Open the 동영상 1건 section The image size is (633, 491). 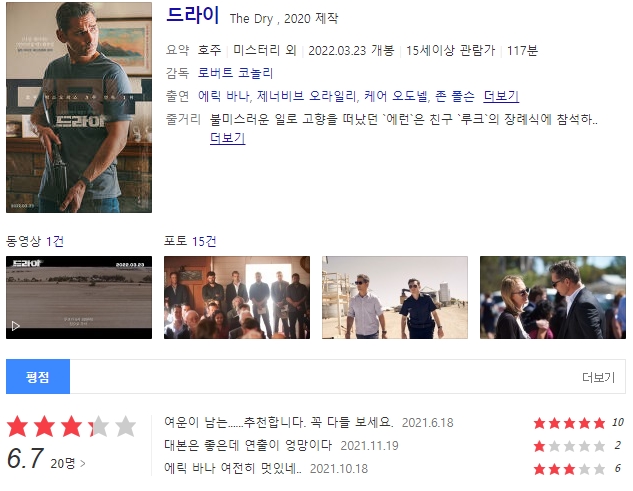(35, 241)
